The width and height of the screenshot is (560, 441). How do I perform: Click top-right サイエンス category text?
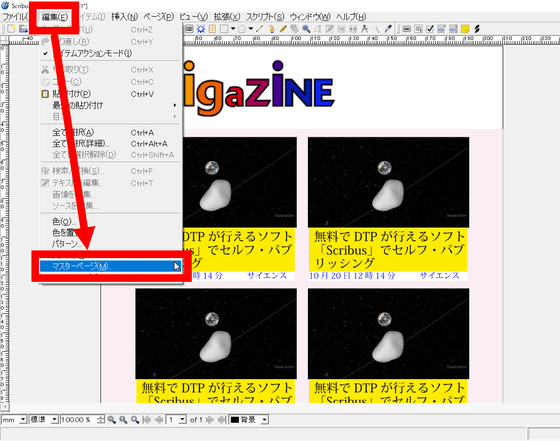tap(439, 275)
